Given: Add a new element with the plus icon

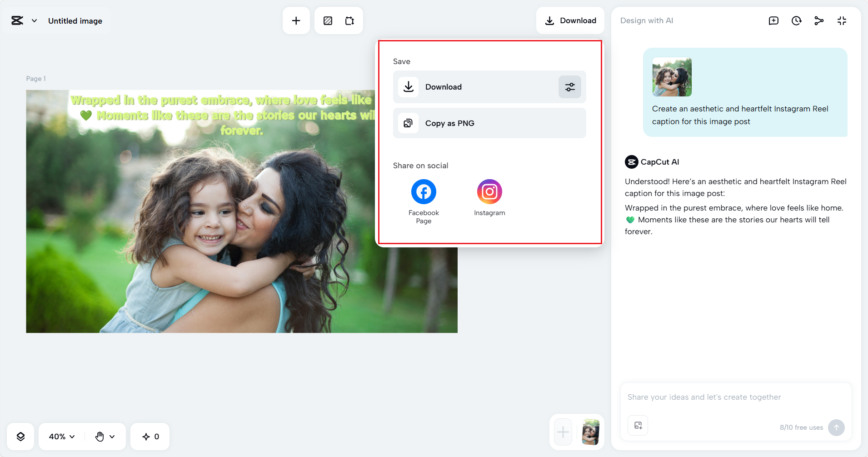Looking at the screenshot, I should click(296, 20).
